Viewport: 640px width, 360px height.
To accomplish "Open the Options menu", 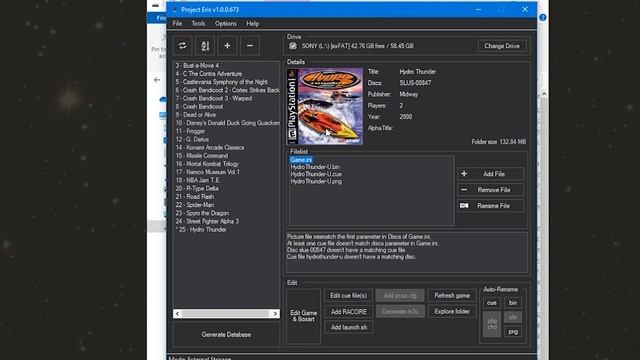I will [x=226, y=24].
